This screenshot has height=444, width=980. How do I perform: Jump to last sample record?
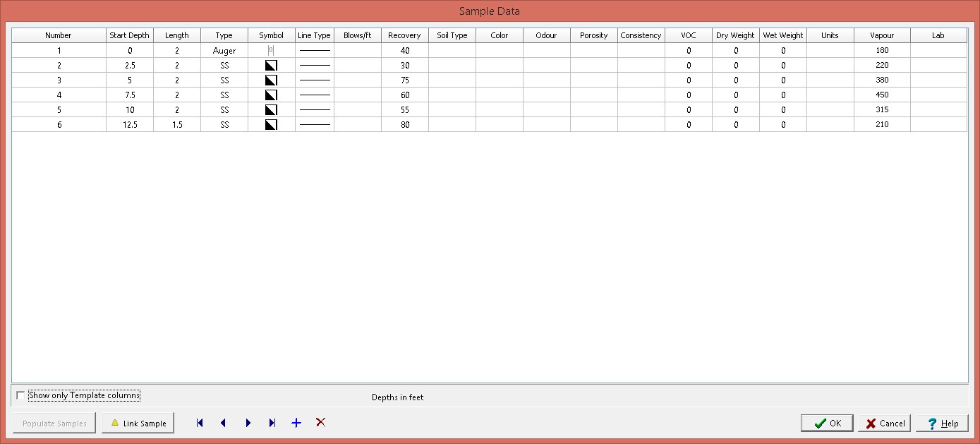coord(272,423)
